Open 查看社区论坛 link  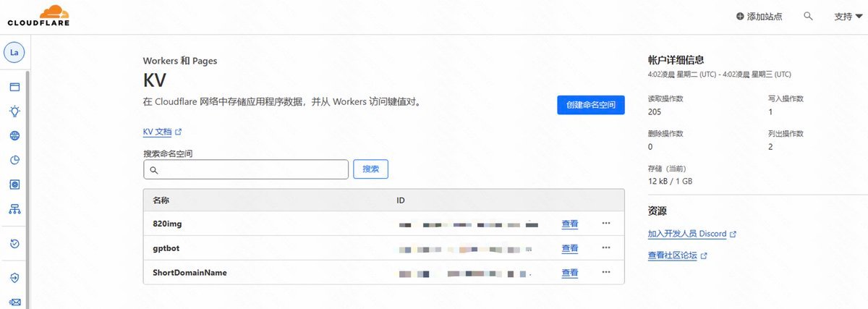[678, 255]
